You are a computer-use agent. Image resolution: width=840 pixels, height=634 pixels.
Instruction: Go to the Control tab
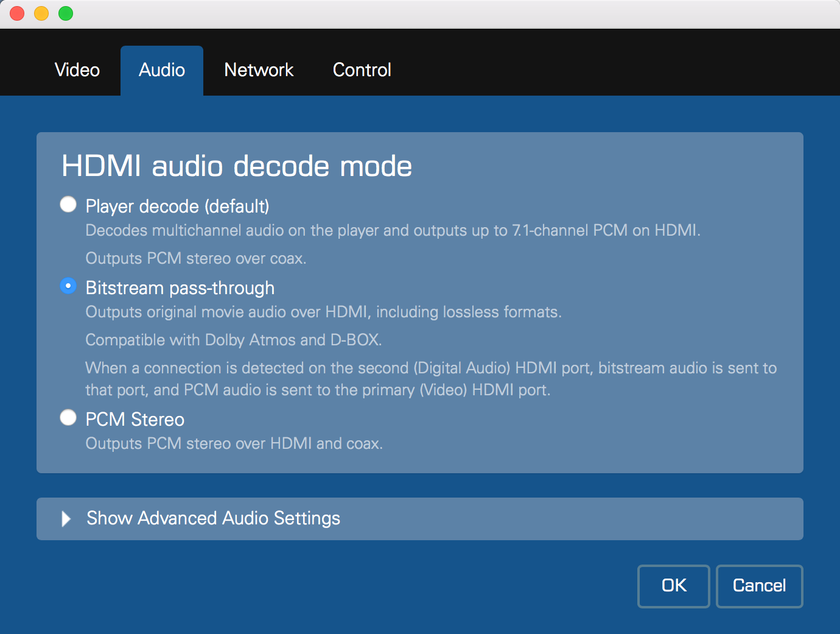point(362,70)
